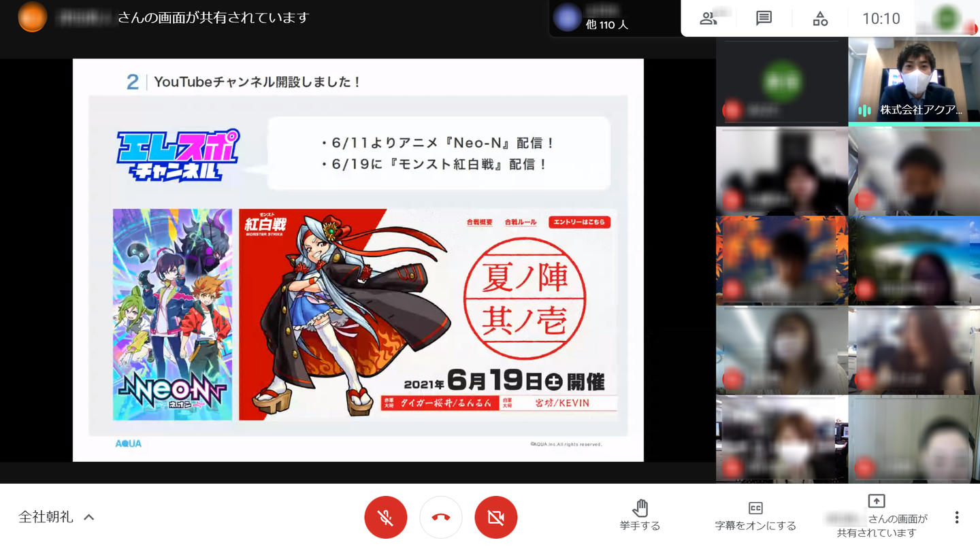980x551 pixels.
Task: Select the autumn-leaves background participant tile
Action: pyautogui.click(x=782, y=261)
